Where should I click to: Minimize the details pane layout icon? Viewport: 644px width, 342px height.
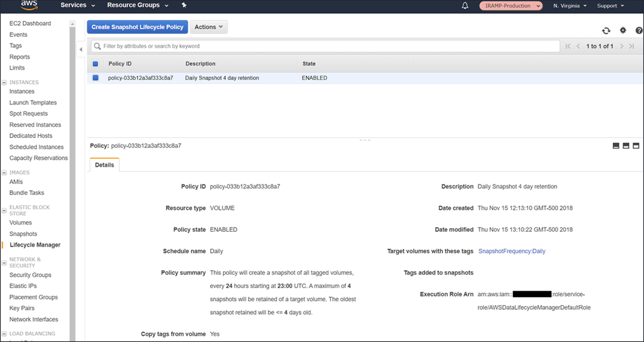[x=616, y=146]
